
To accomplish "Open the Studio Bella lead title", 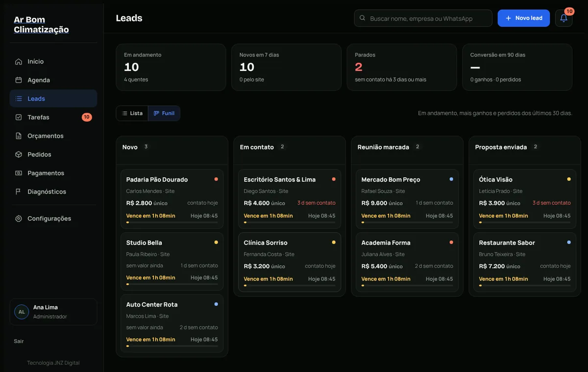I will coord(144,243).
